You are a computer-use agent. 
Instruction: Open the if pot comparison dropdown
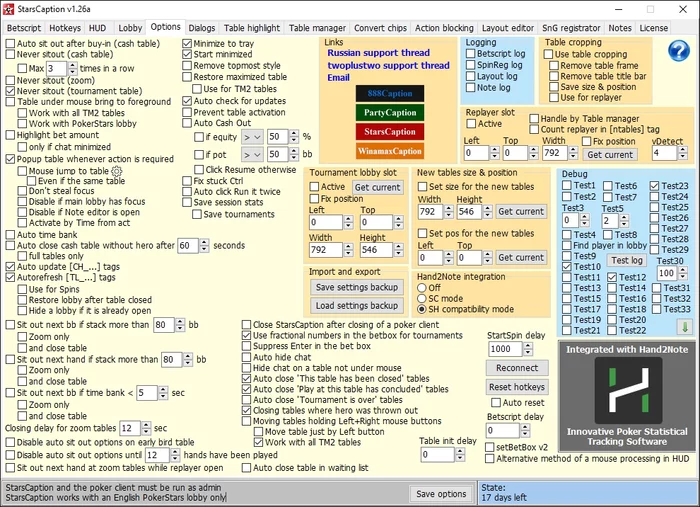[252, 155]
